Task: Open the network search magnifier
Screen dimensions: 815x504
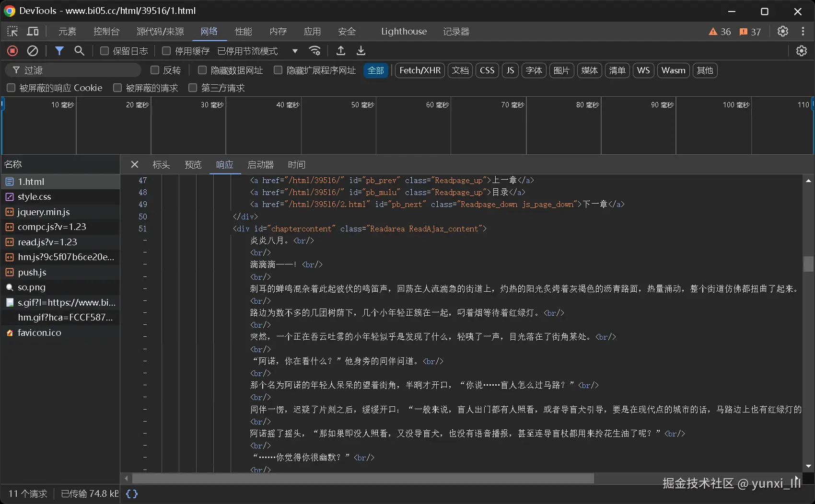Action: click(80, 51)
